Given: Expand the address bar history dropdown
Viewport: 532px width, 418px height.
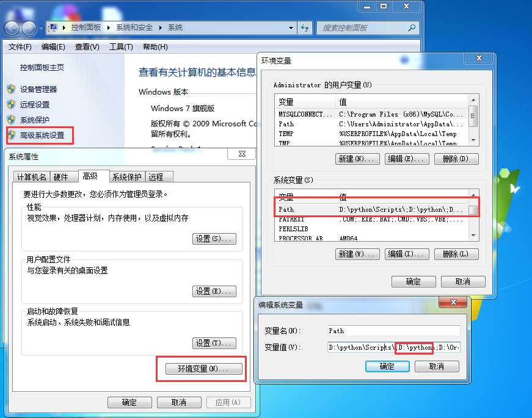Looking at the screenshot, I should 291,28.
